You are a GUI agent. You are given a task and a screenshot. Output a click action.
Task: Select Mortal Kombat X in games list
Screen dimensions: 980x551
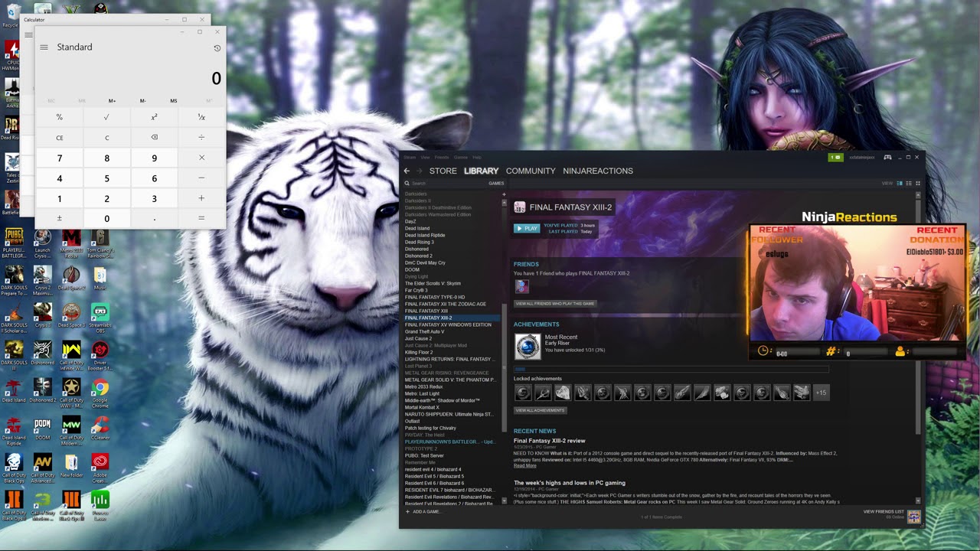pos(422,407)
